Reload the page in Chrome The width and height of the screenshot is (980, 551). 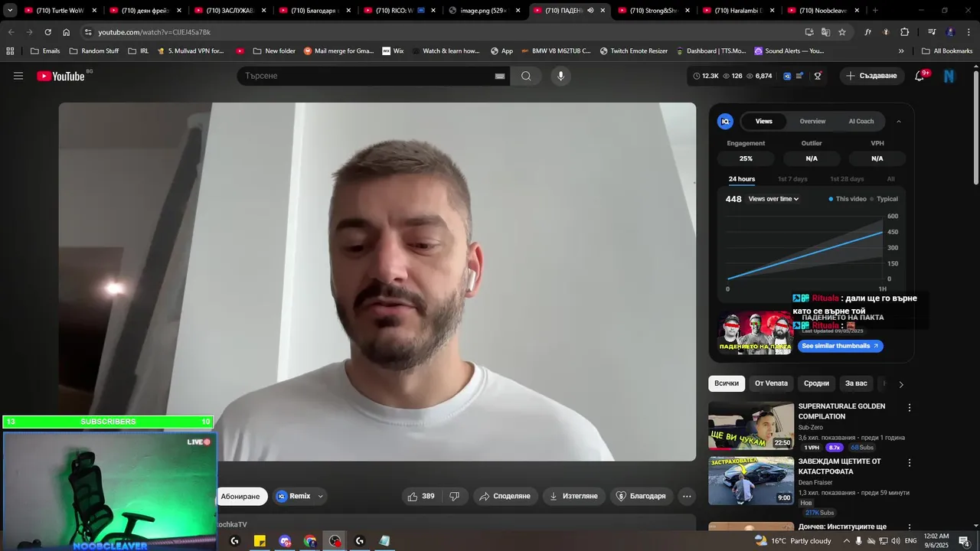coord(47,32)
